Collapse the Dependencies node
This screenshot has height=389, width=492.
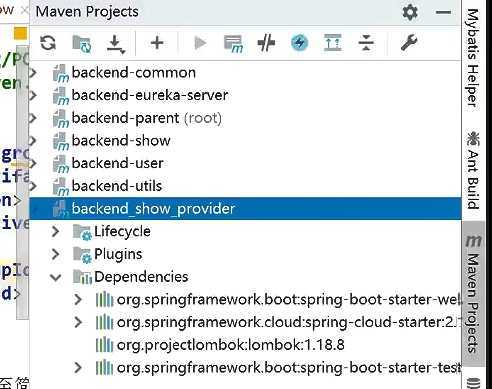55,277
